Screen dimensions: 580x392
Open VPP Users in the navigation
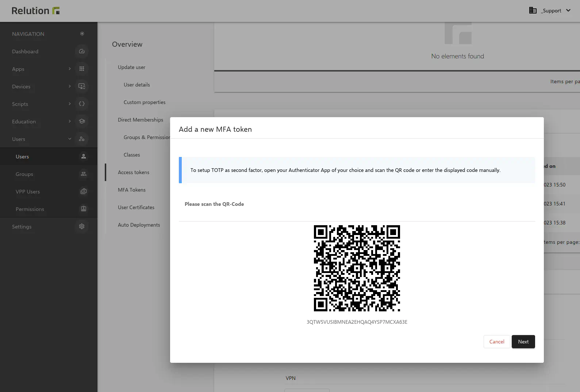pos(49,192)
